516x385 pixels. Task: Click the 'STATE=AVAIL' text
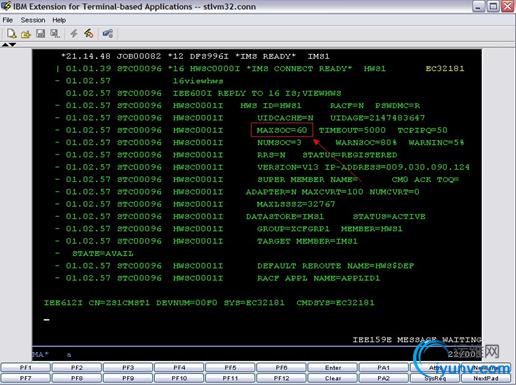[x=103, y=253]
